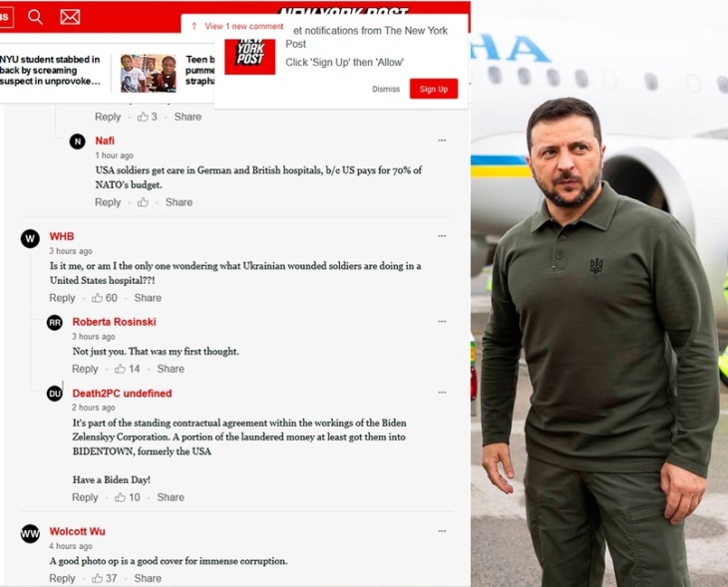Image resolution: width=728 pixels, height=587 pixels.
Task: Dismiss the New York Post notification prompt
Action: pos(386,89)
